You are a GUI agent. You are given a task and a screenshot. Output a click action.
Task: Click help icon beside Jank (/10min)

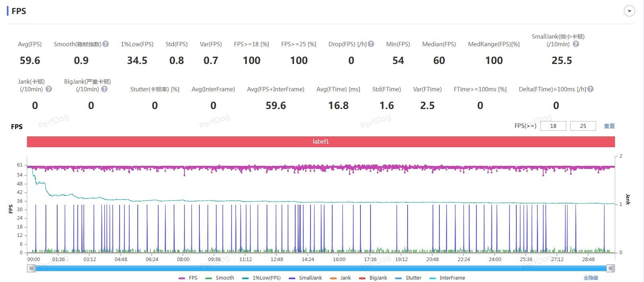(x=49, y=89)
